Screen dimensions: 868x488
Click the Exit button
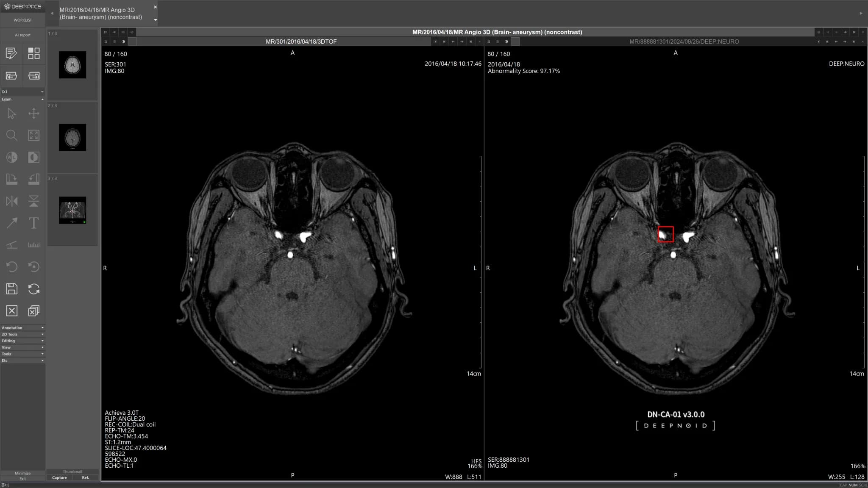22,479
